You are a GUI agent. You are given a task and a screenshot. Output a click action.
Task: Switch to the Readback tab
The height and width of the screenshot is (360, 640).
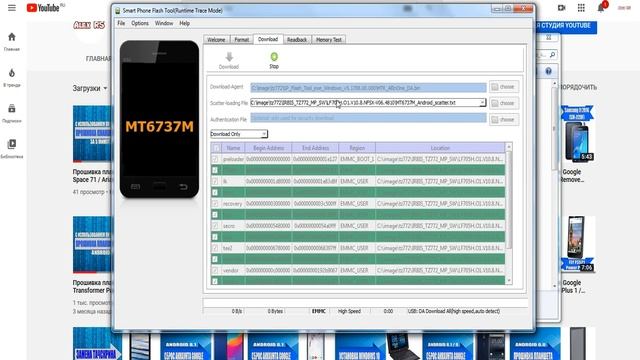pos(297,40)
